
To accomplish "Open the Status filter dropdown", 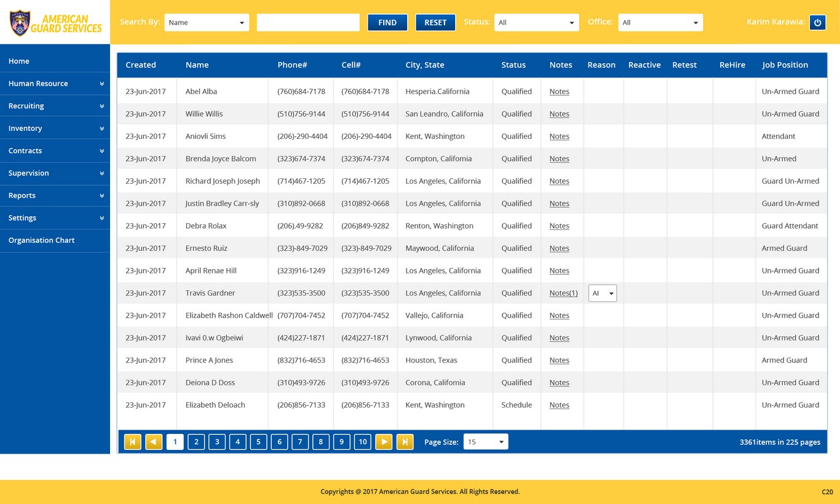I will point(537,22).
